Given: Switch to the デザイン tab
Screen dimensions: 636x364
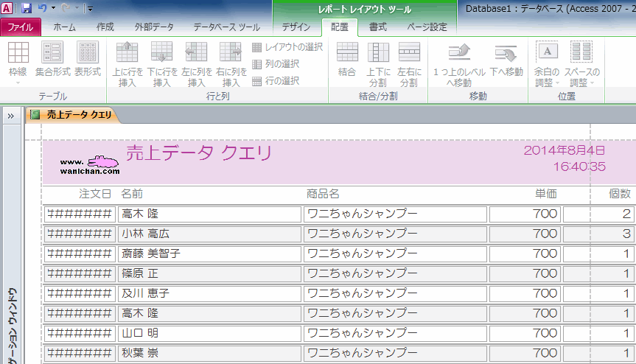Looking at the screenshot, I should coord(296,27).
